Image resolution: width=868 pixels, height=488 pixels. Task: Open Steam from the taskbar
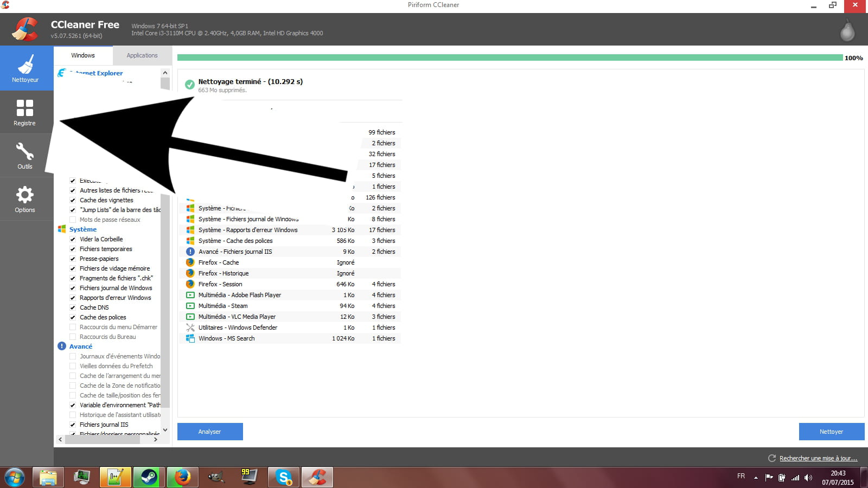(149, 477)
